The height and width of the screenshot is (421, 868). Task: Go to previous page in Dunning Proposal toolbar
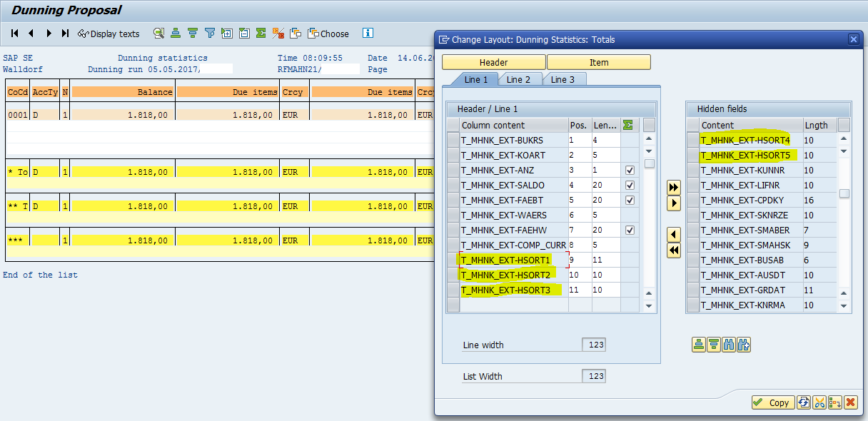click(31, 34)
